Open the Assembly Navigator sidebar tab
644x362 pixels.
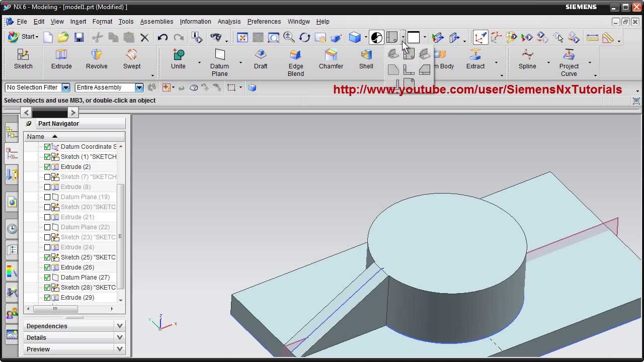click(x=12, y=133)
